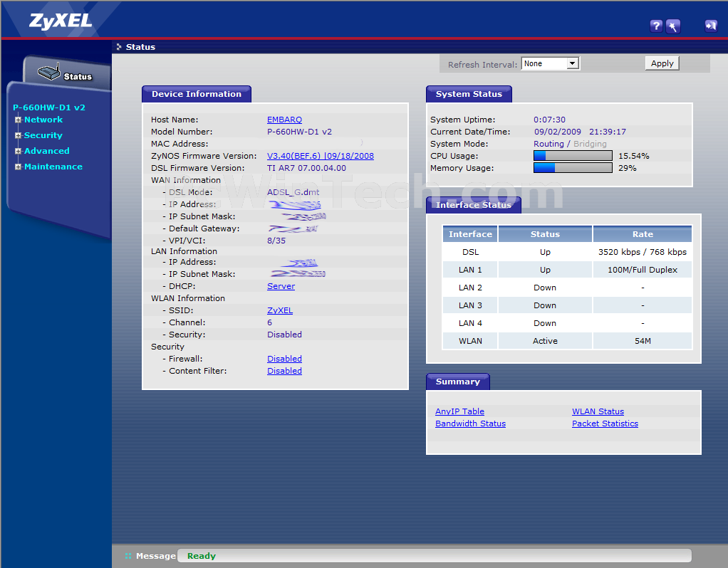Click the Status column header
The width and height of the screenshot is (728, 568).
point(545,234)
